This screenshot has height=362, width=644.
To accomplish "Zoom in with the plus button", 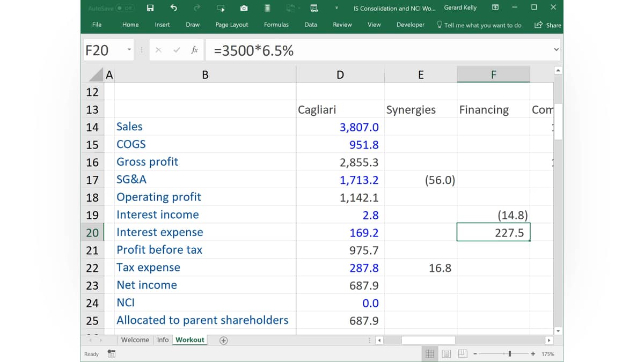I will pyautogui.click(x=533, y=354).
